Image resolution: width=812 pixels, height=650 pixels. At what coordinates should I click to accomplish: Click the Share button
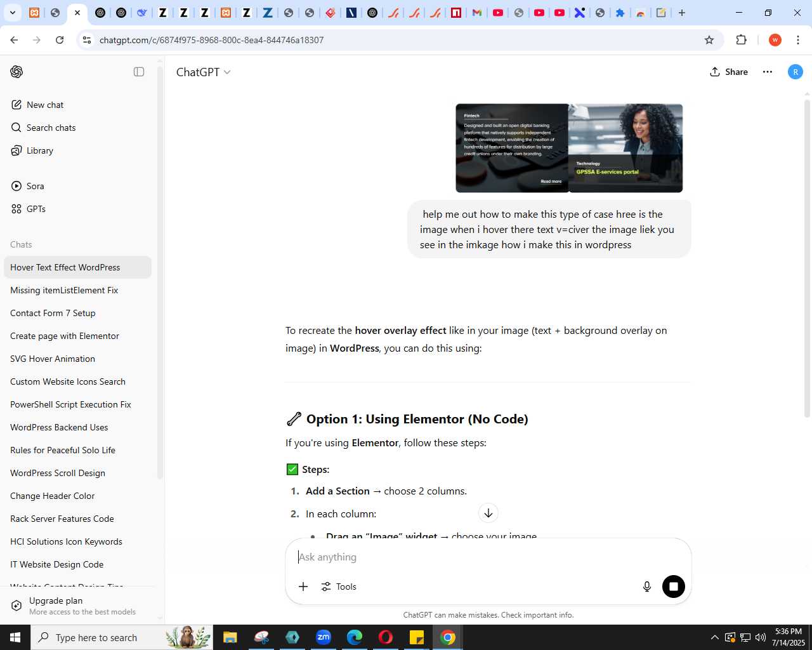(x=729, y=72)
